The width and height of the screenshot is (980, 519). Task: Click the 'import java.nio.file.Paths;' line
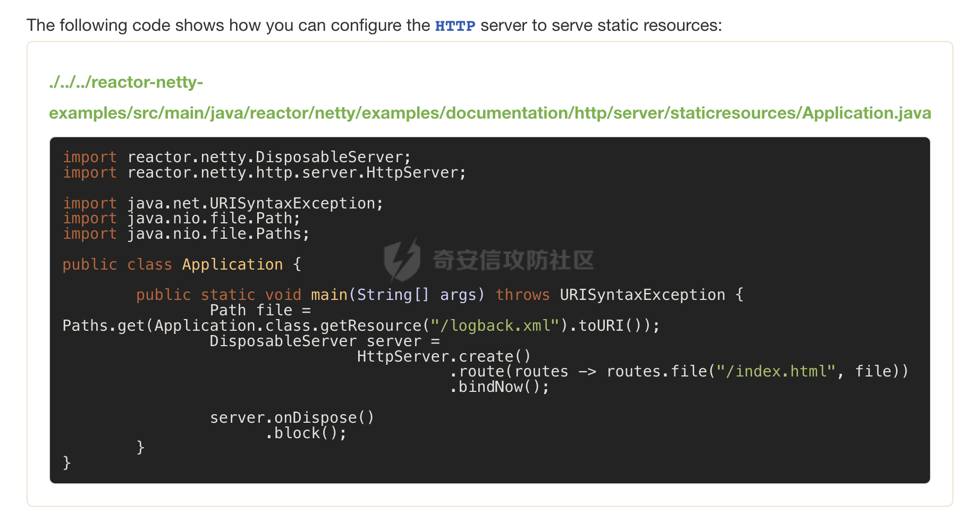coord(186,233)
